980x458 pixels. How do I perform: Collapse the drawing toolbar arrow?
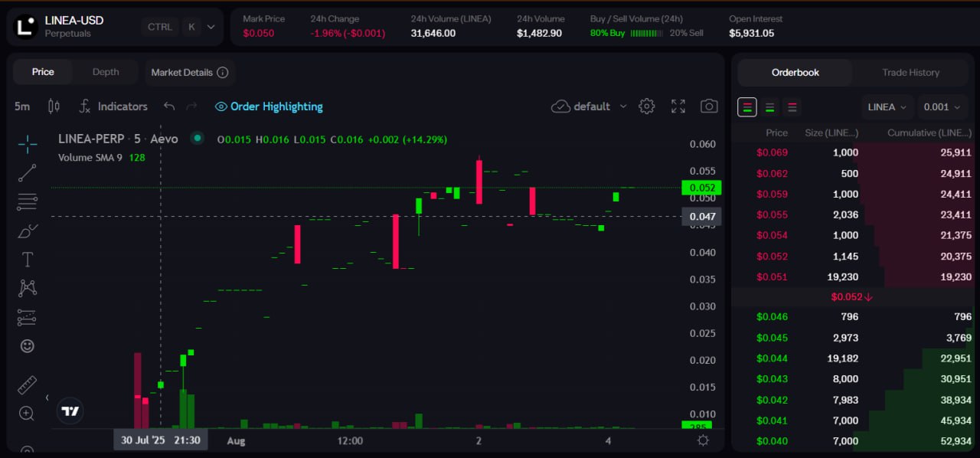pyautogui.click(x=47, y=397)
